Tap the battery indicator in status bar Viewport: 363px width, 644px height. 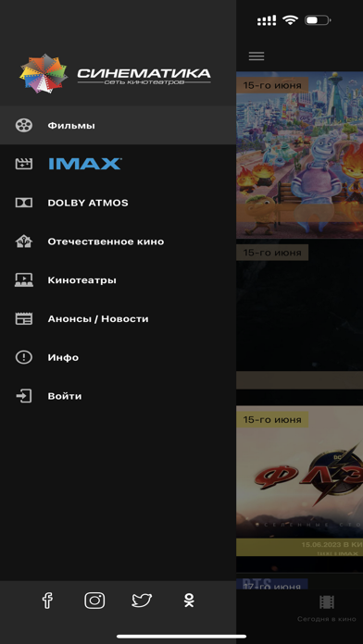[x=318, y=20]
